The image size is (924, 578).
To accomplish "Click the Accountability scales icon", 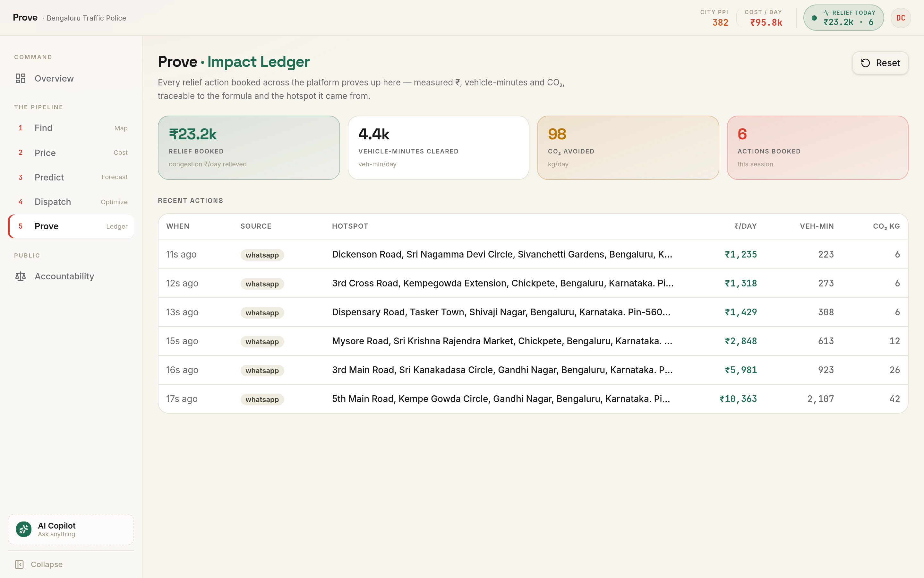I will [20, 276].
